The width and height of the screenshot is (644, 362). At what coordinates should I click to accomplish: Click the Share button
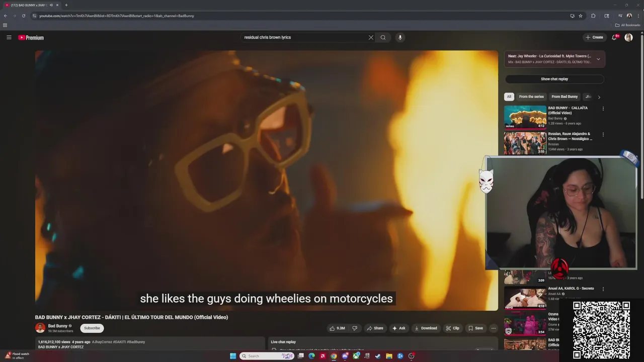pyautogui.click(x=375, y=328)
